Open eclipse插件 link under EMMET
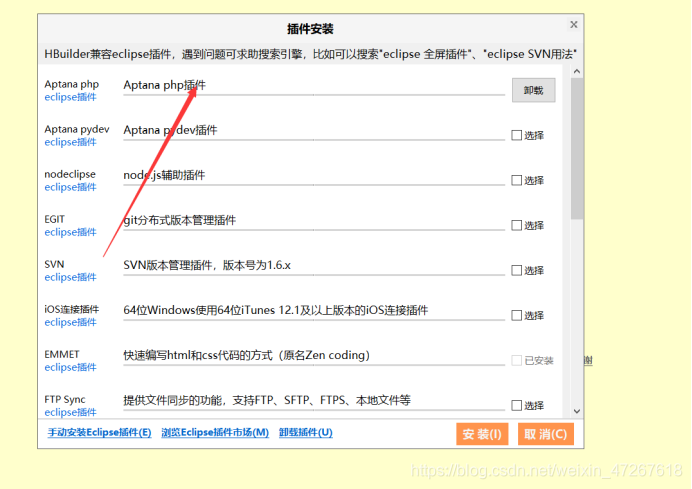 click(70, 367)
